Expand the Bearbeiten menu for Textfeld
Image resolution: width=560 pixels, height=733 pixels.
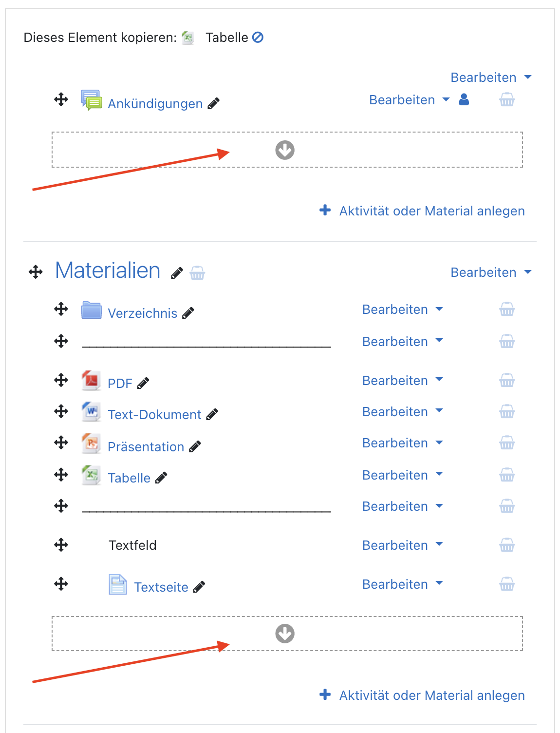[x=403, y=545]
